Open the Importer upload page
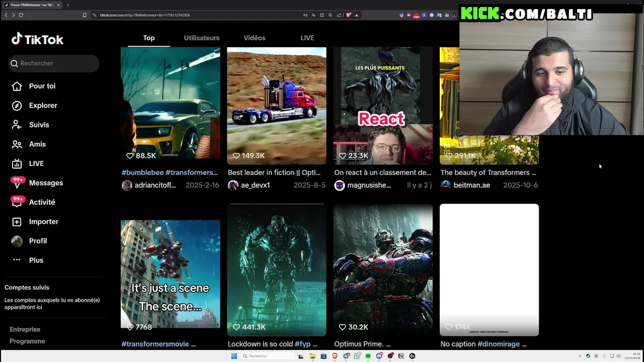The image size is (644, 362). coord(35,222)
